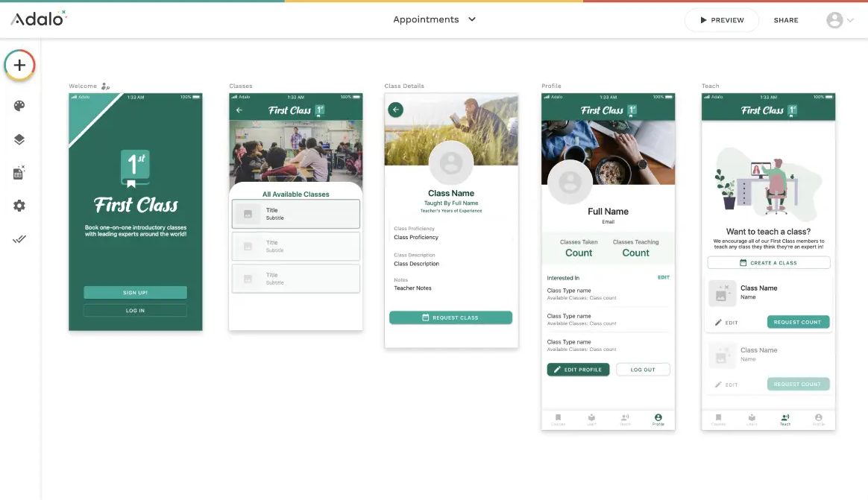868x500 pixels.
Task: Select the Class Details screen label
Action: (x=404, y=86)
